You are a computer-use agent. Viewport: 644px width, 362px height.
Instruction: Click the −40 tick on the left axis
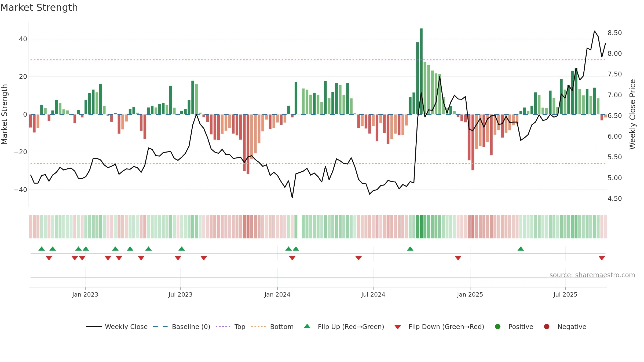[21, 190]
